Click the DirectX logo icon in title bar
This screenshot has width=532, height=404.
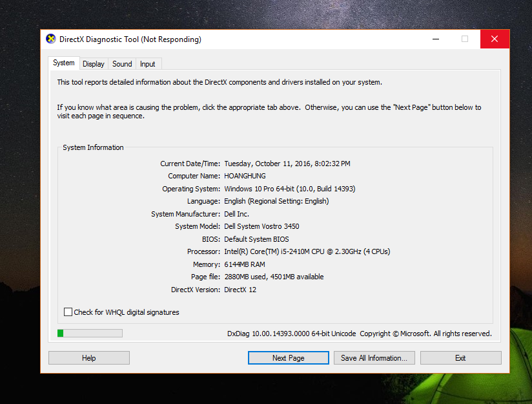tap(51, 39)
